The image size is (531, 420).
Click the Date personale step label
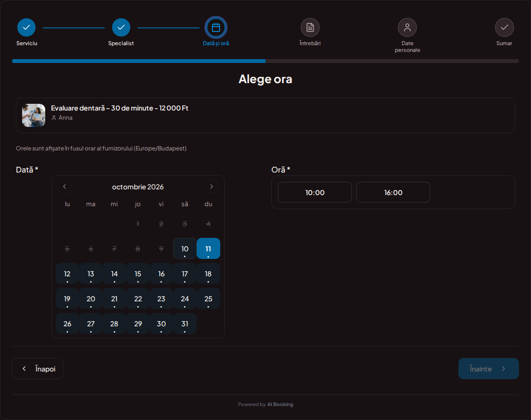(407, 47)
